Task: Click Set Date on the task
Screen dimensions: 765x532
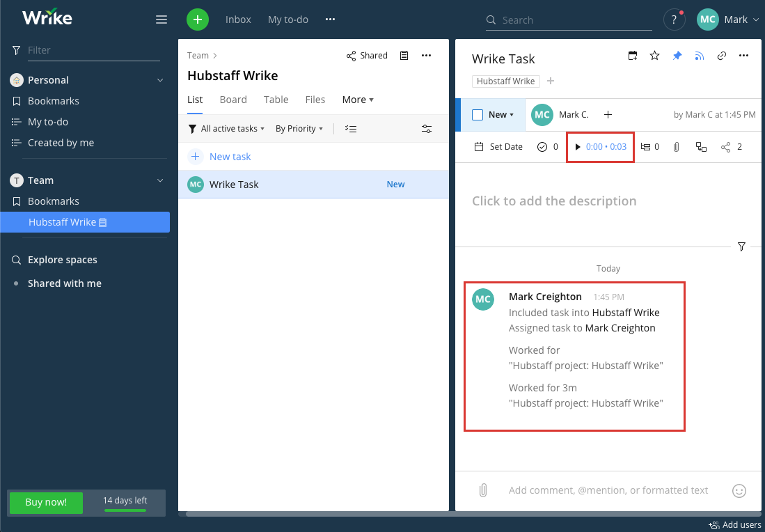Action: point(498,146)
